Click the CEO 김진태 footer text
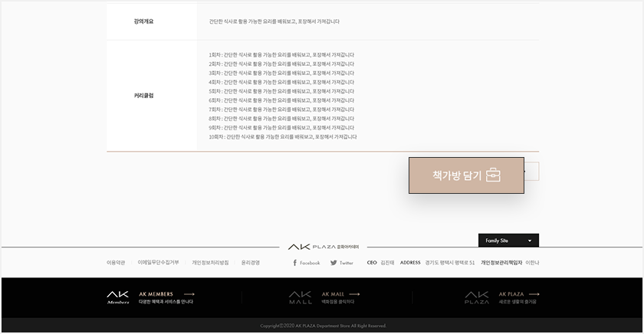Screen dimensions: 644x334 tap(381, 263)
